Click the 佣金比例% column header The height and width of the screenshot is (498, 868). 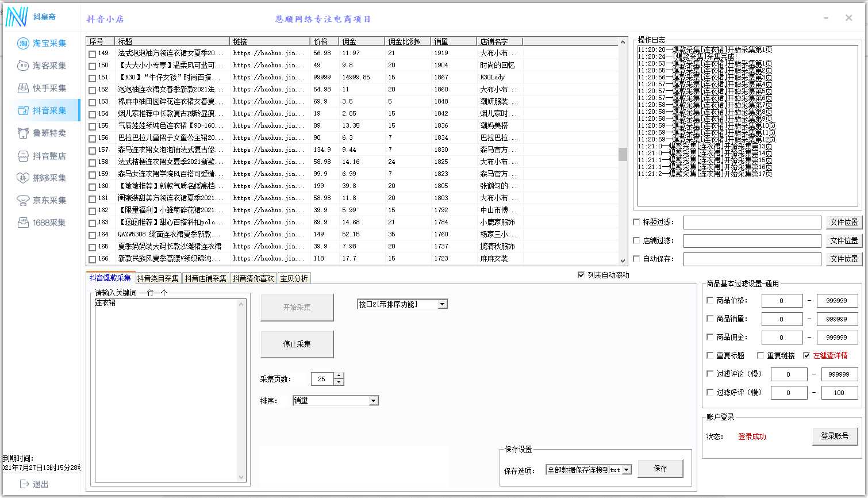point(408,41)
